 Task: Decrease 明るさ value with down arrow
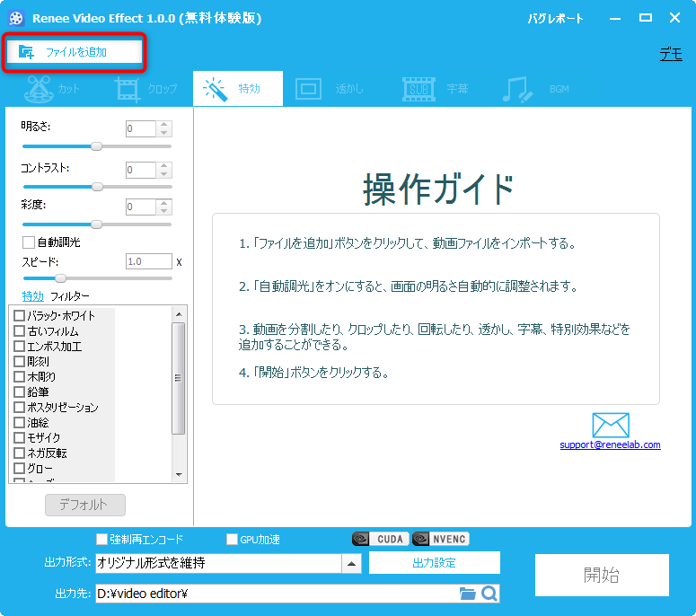click(164, 133)
